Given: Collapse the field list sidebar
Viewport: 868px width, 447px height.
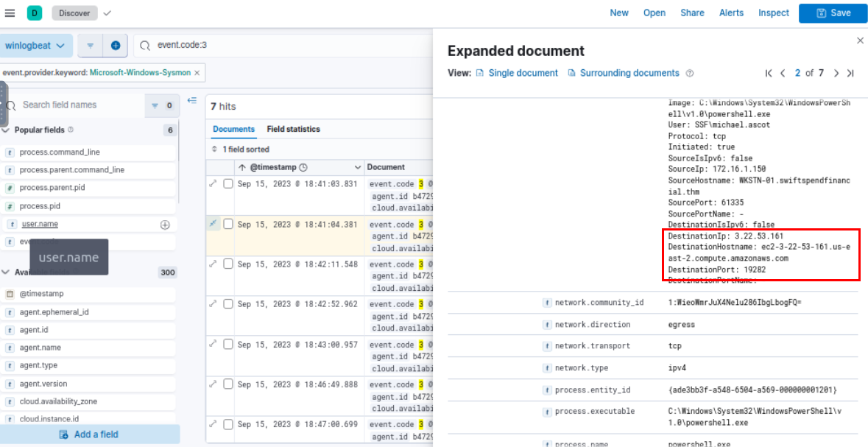Looking at the screenshot, I should point(192,101).
